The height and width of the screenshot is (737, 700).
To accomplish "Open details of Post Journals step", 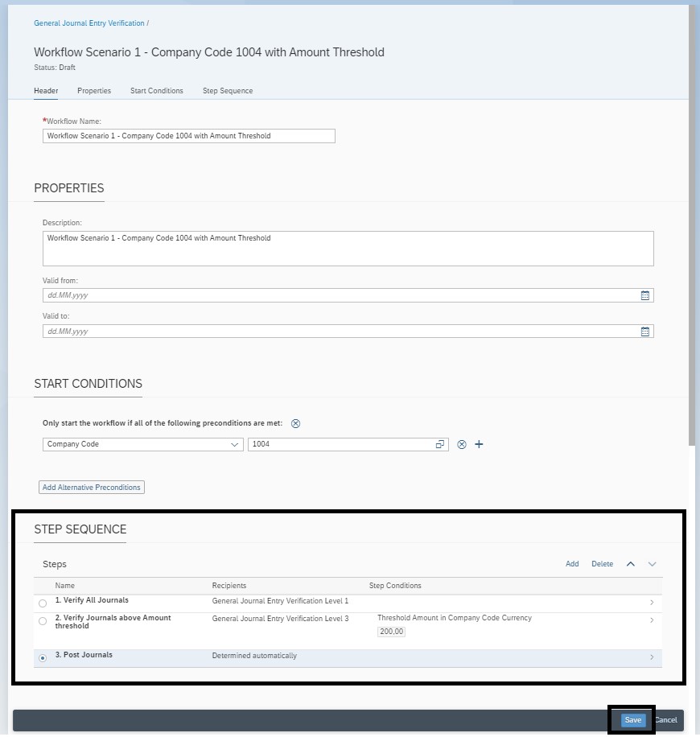I will (x=652, y=657).
